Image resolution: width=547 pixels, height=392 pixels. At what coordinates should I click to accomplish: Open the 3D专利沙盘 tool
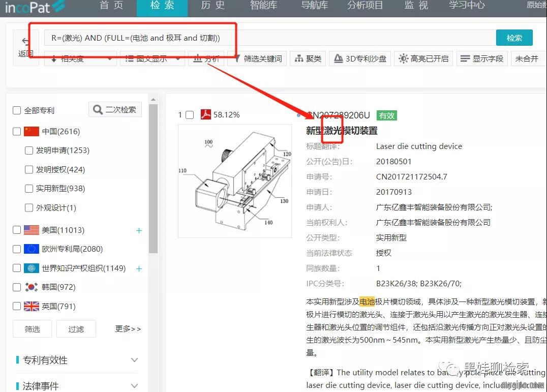[x=359, y=58]
